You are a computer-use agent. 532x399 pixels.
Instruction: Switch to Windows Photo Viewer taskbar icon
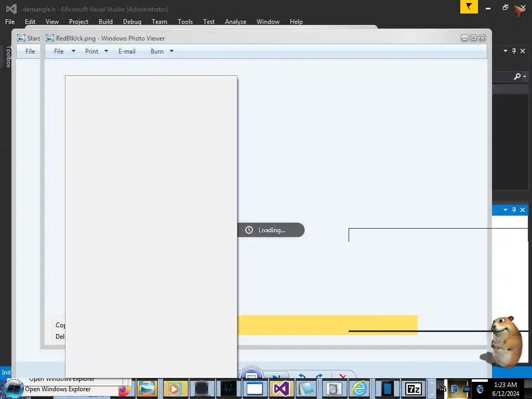click(147, 389)
